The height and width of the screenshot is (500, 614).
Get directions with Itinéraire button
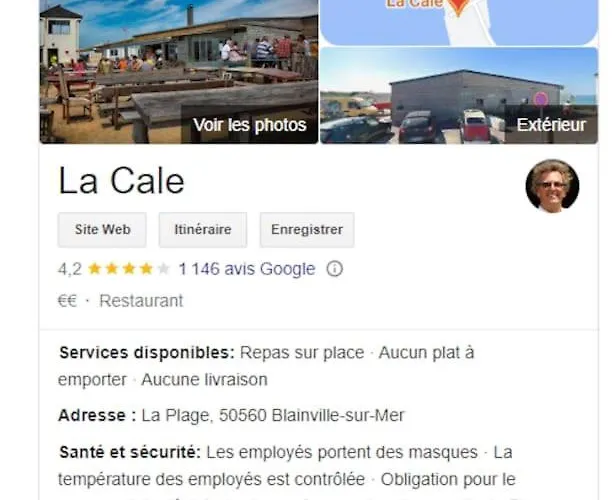[x=203, y=230]
